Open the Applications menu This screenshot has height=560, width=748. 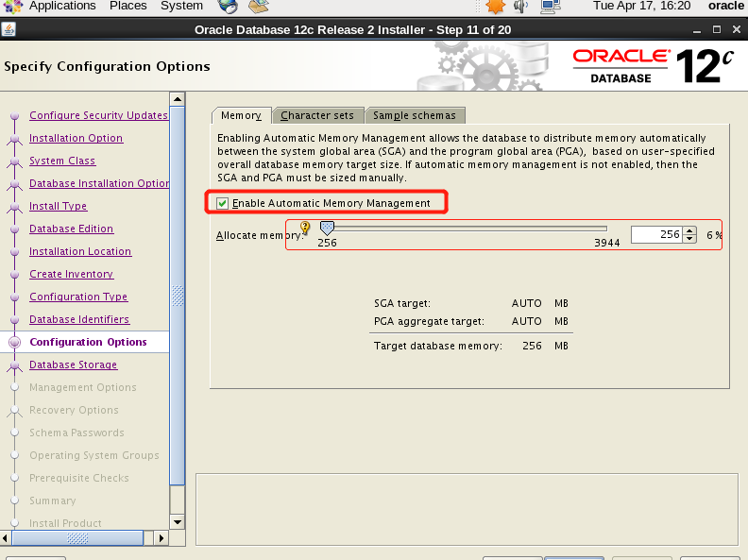click(x=62, y=6)
